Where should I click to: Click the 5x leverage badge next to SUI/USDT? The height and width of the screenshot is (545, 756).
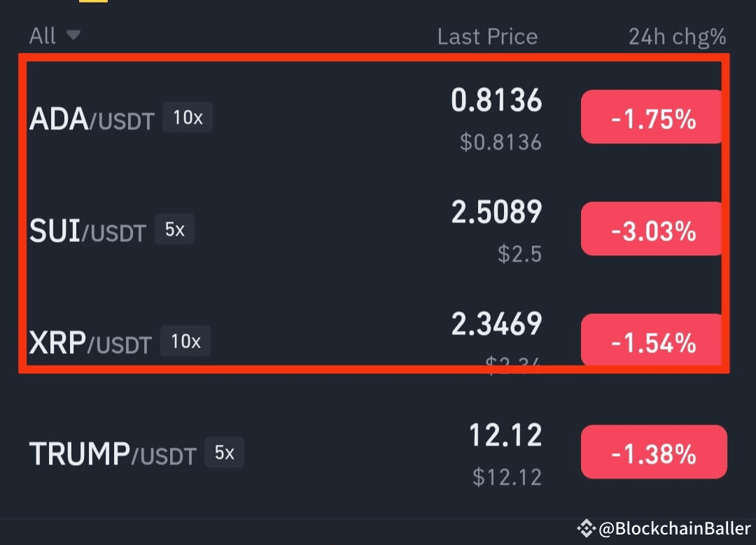point(174,228)
